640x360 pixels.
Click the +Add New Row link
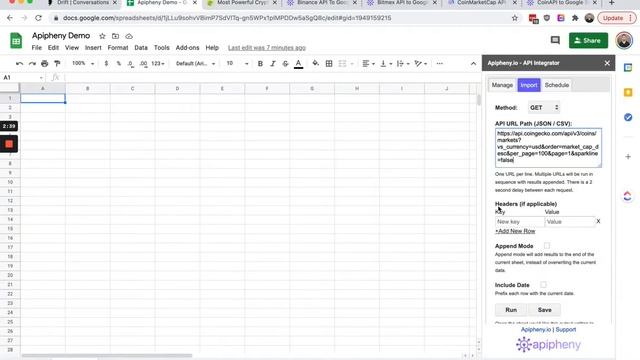tap(515, 231)
